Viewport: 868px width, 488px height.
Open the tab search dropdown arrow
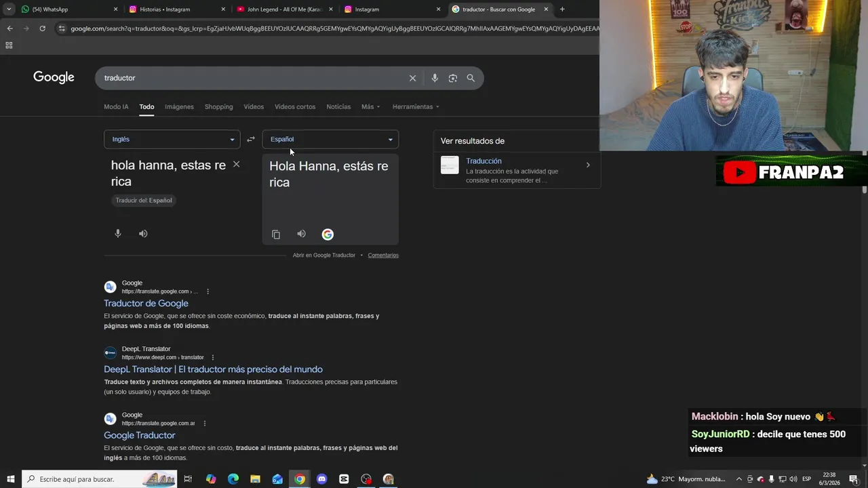point(9,9)
